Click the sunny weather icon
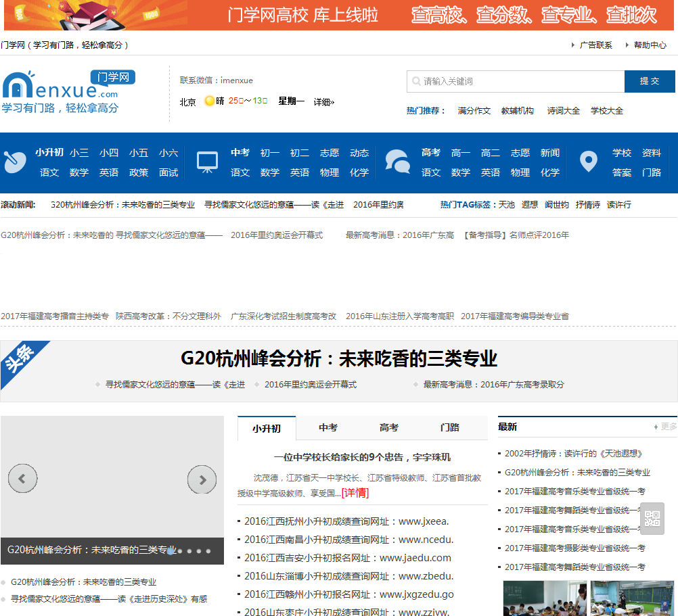 click(x=210, y=101)
